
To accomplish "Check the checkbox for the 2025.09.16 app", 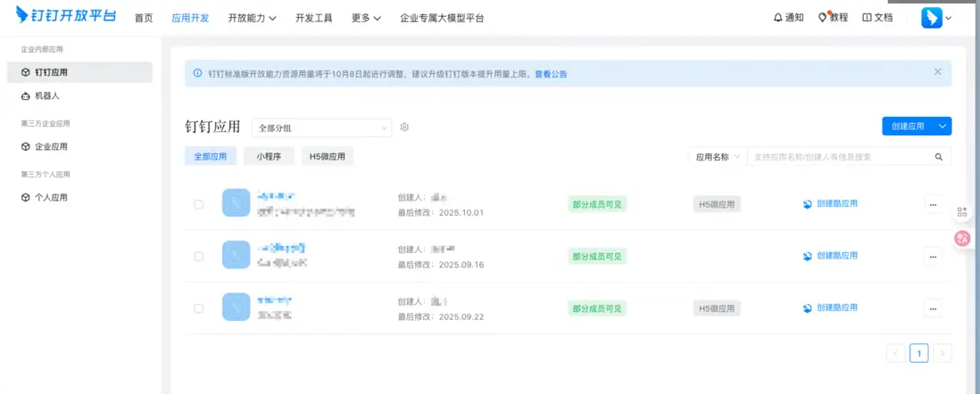I will pyautogui.click(x=199, y=256).
